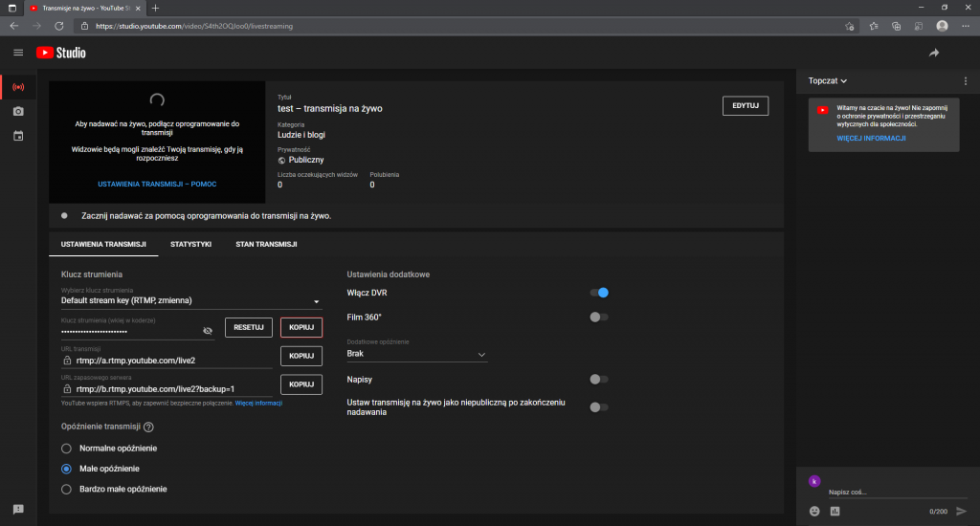Disable the Włącz DVR toggle

point(599,293)
